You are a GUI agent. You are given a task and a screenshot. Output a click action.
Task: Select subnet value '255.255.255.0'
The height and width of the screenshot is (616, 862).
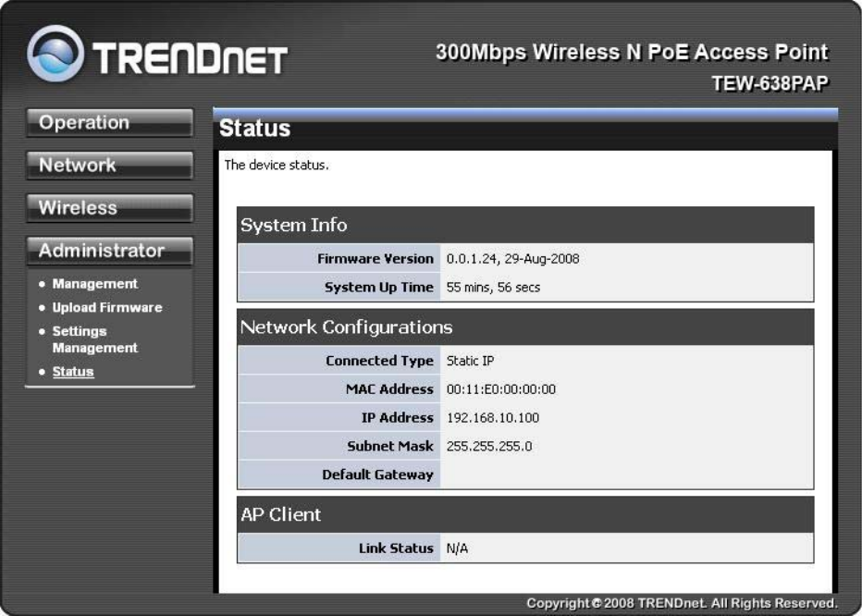point(488,446)
